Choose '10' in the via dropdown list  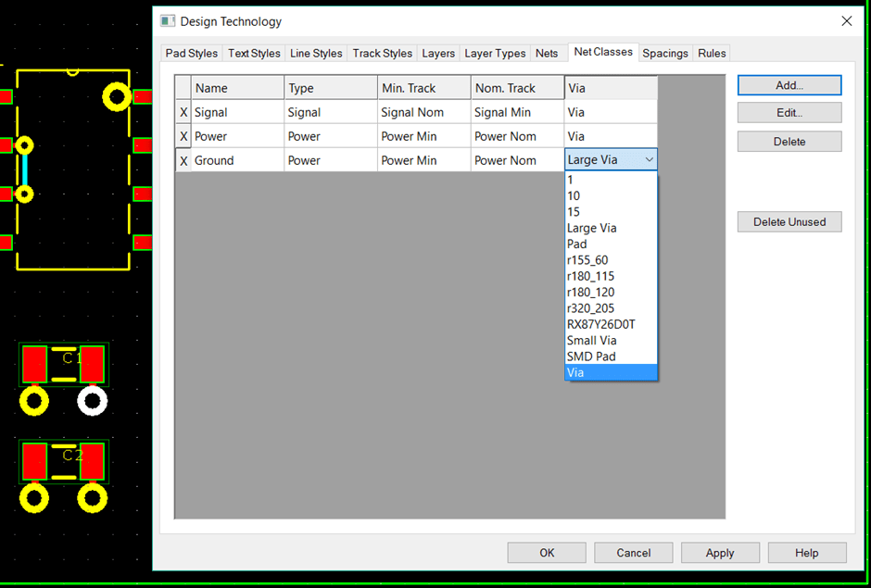(x=611, y=196)
